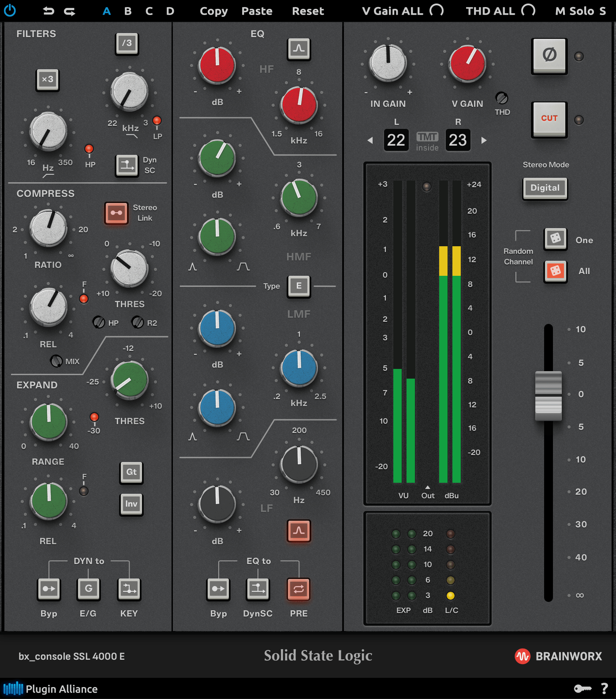Select preset slot A
The height and width of the screenshot is (699, 616).
point(107,11)
